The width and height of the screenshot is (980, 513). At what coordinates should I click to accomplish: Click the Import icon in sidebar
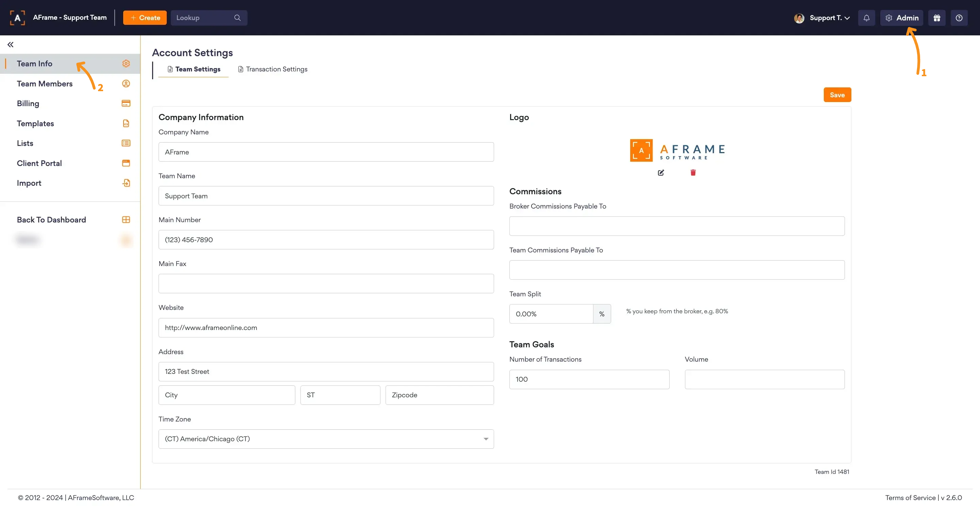click(126, 183)
